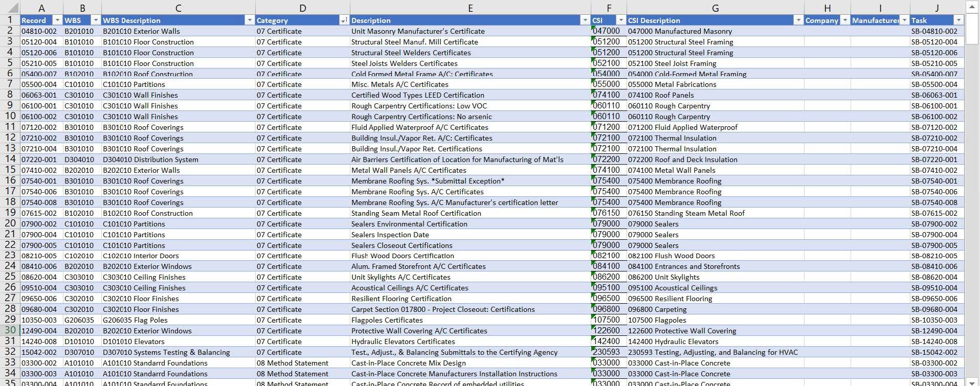
Task: Click cell '084100 Entrances and Storefronts'
Action: pos(715,266)
